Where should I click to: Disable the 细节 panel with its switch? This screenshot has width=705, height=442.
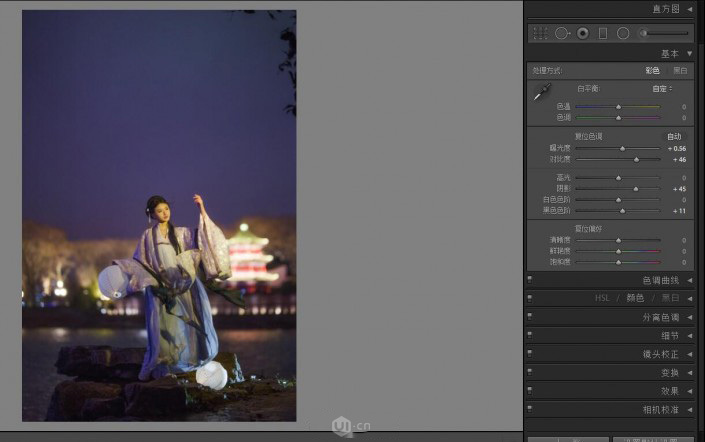tap(530, 335)
